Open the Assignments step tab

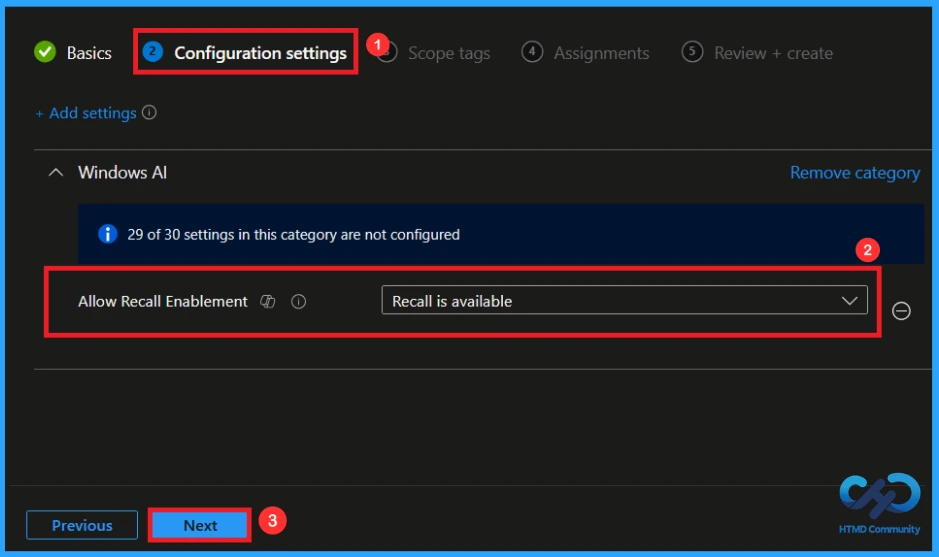point(585,53)
